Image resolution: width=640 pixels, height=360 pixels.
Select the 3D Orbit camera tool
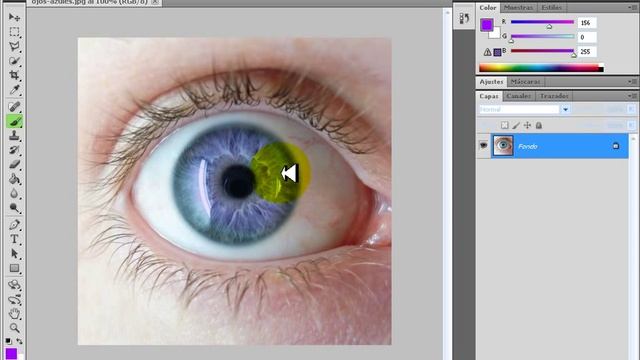(x=14, y=300)
